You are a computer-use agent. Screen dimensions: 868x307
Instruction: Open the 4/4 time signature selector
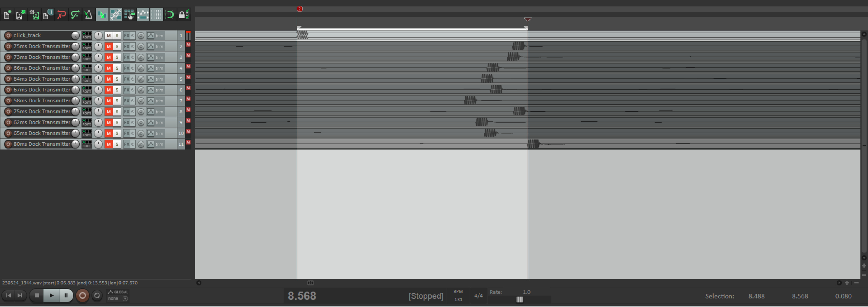pos(479,296)
